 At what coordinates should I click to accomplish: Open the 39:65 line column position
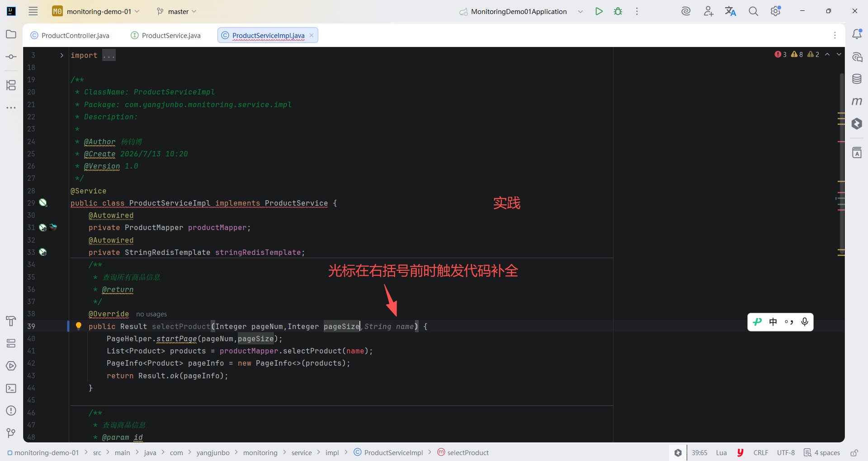click(699, 452)
